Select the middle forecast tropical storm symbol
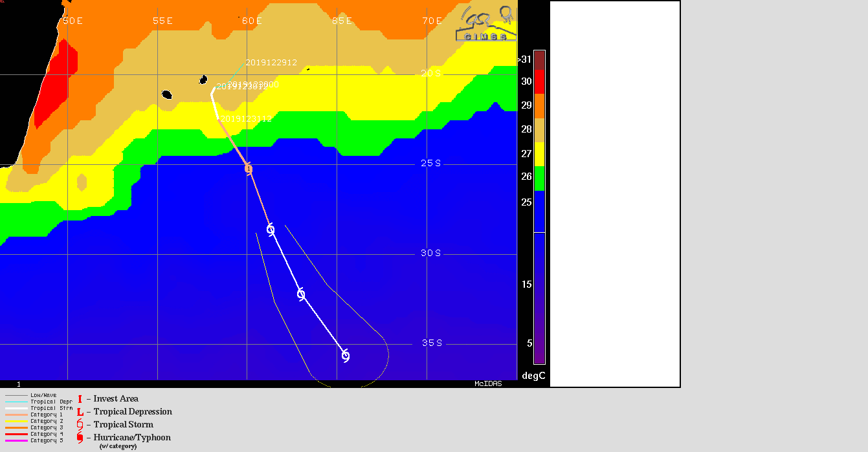 [x=301, y=294]
